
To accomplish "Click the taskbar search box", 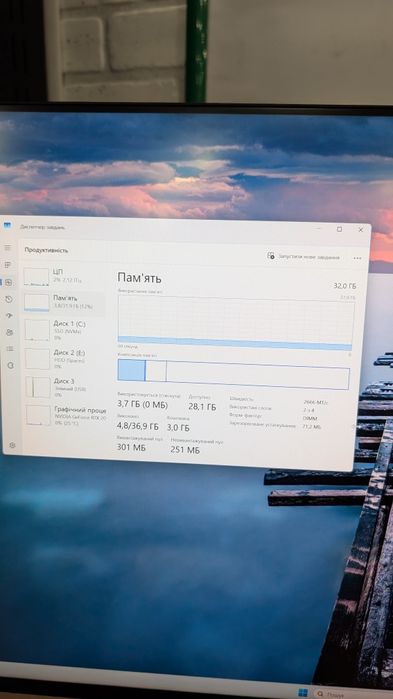I will coord(352,694).
